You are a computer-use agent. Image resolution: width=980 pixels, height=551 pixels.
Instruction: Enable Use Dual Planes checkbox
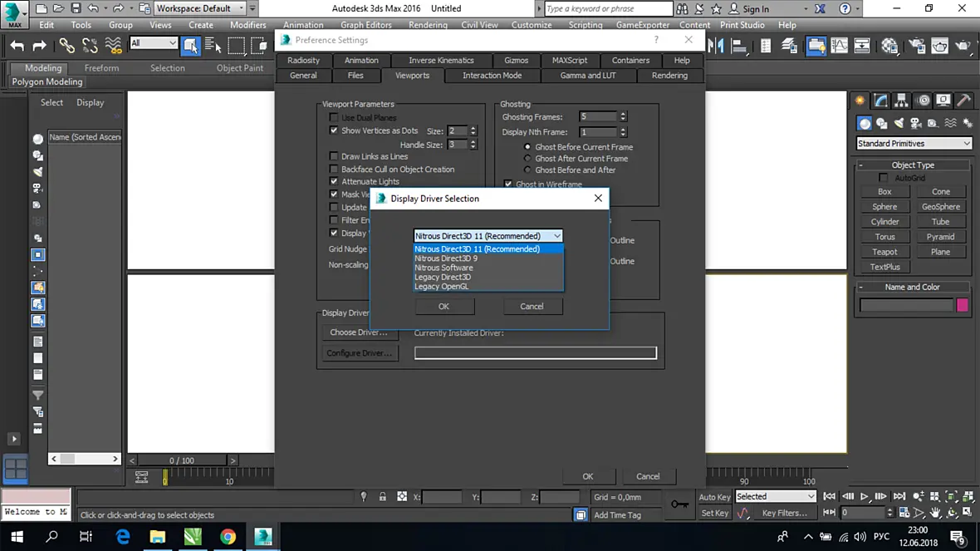334,117
